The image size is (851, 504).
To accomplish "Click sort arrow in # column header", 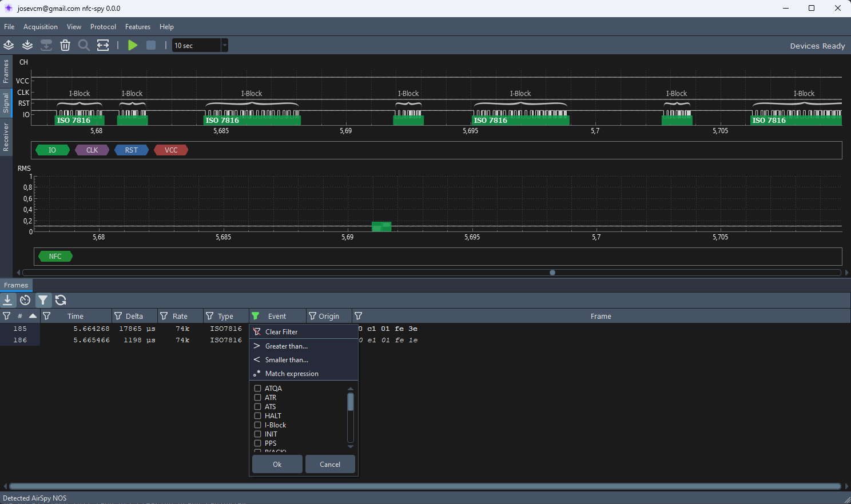I will click(x=33, y=316).
